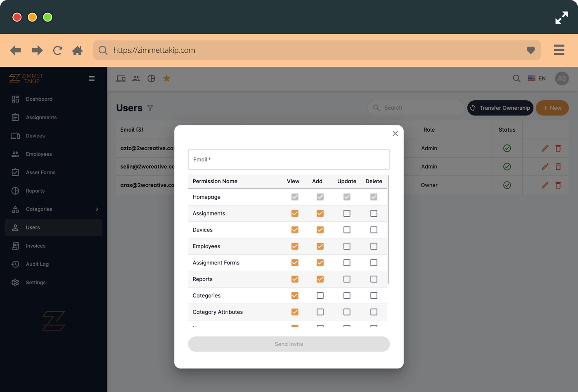Image resolution: width=578 pixels, height=392 pixels.
Task: Open Invoices in the sidebar
Action: (54, 246)
